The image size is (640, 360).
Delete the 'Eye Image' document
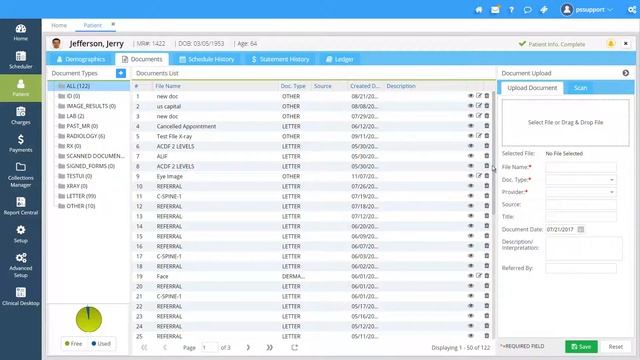click(x=487, y=176)
